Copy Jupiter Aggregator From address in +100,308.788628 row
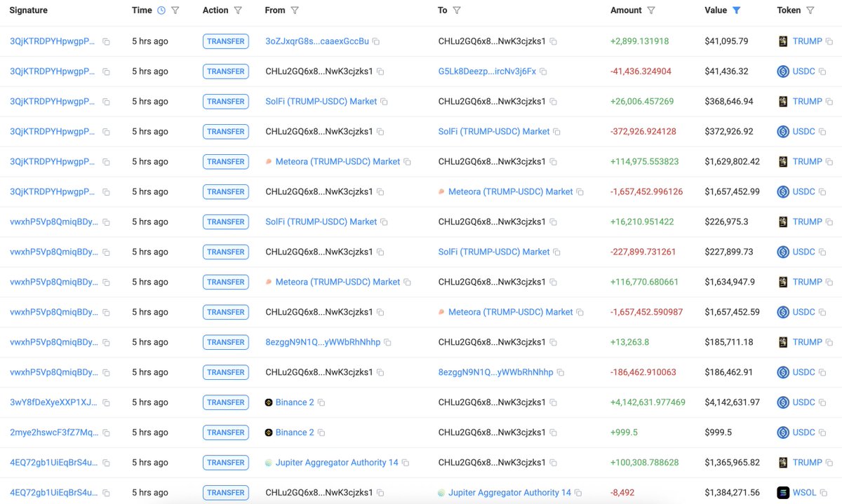Screen dimensions: 842x504 pyautogui.click(x=406, y=463)
